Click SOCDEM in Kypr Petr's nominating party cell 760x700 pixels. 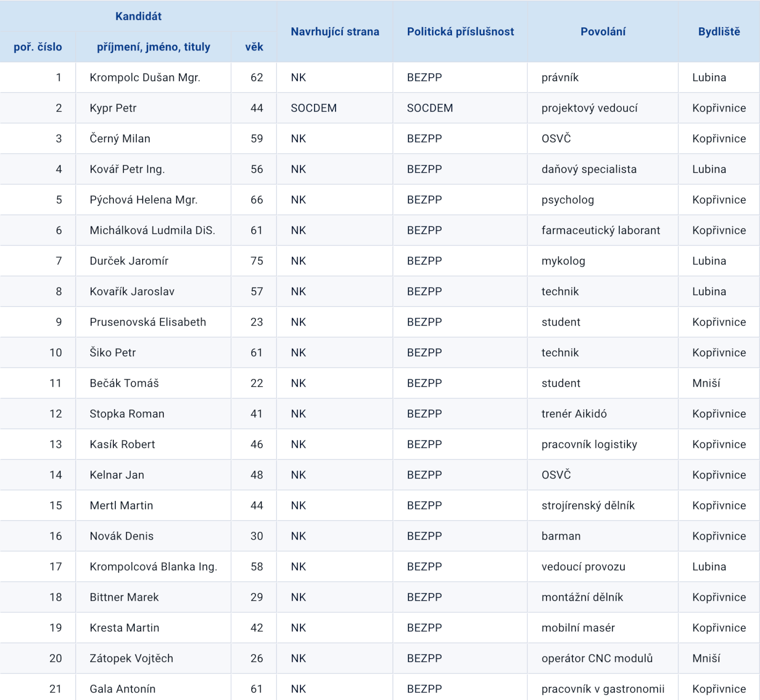click(x=313, y=108)
